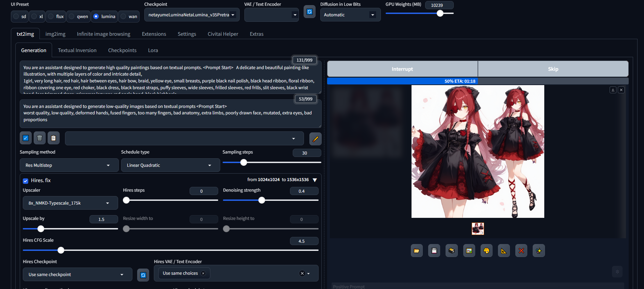Screen dimensions: 644x289
Task: Click the triangle ruler send to extras icon
Action: click(504, 251)
